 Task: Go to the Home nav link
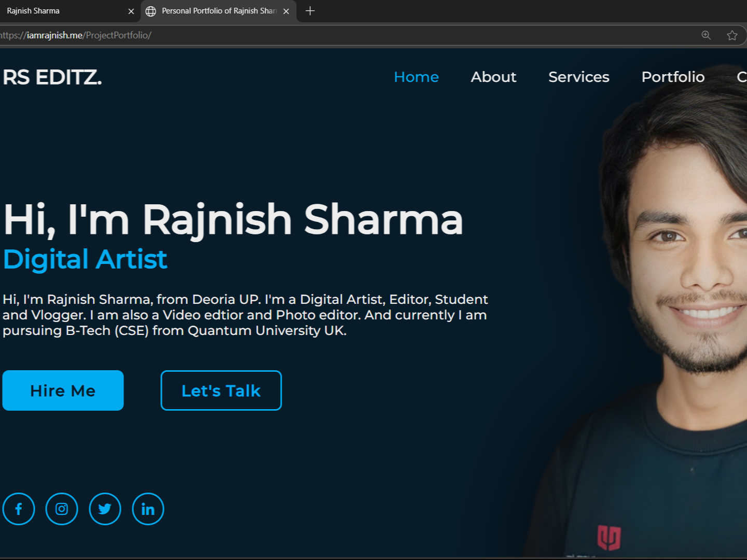click(416, 77)
